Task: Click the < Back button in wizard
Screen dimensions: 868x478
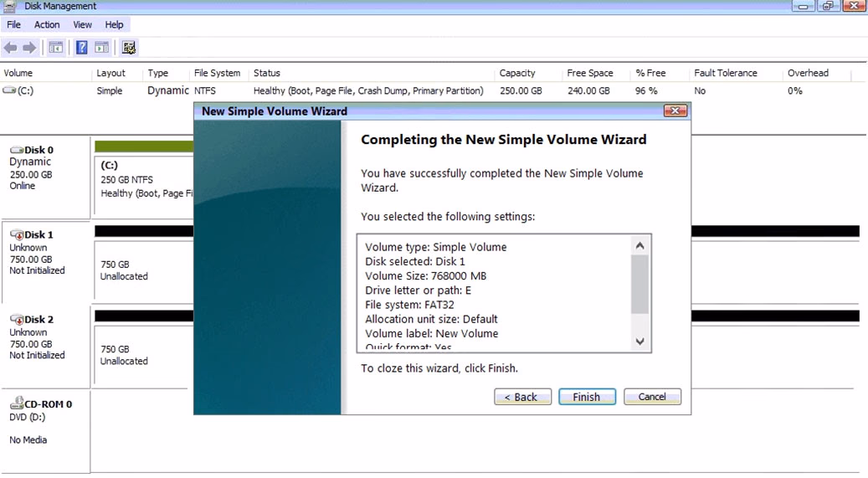Action: point(522,397)
